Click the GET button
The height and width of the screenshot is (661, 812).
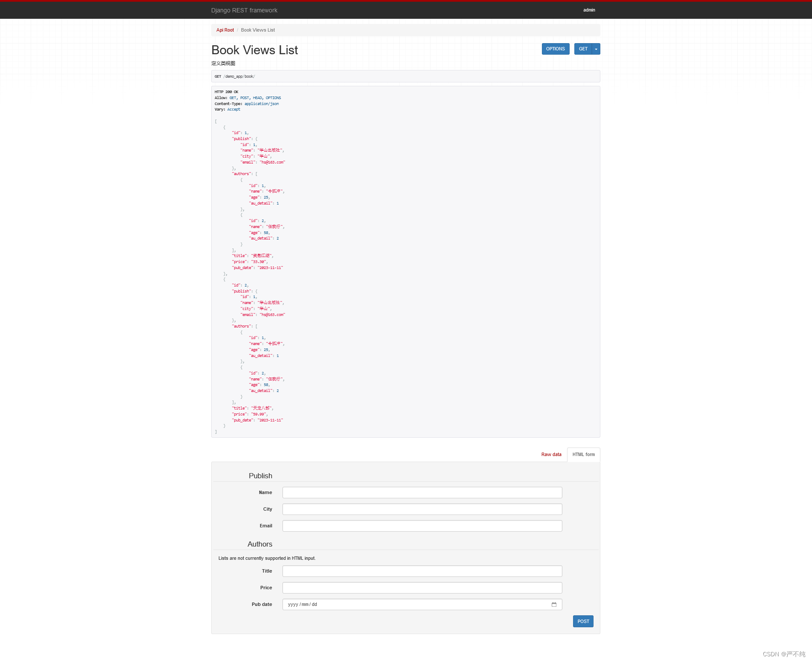click(x=583, y=49)
